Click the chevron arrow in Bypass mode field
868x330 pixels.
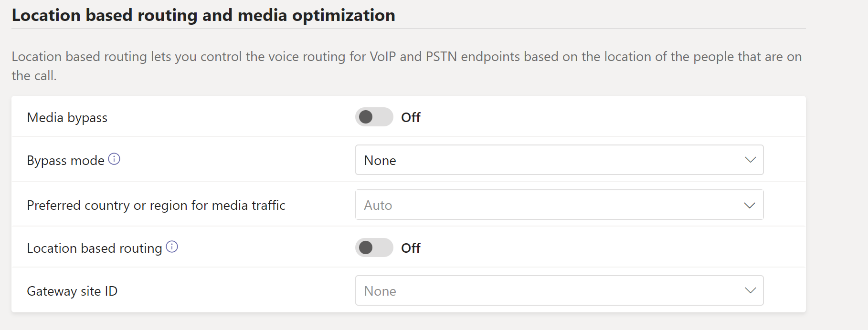(750, 160)
